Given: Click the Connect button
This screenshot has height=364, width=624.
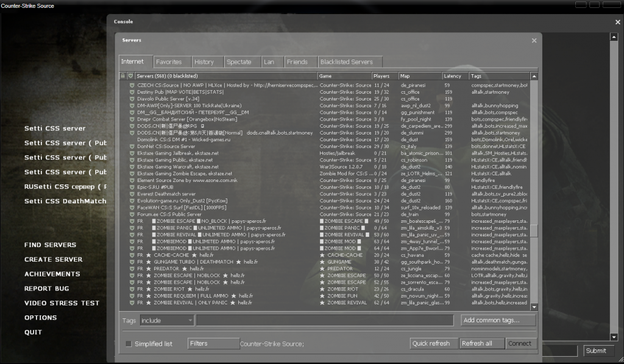Looking at the screenshot, I should (x=521, y=343).
